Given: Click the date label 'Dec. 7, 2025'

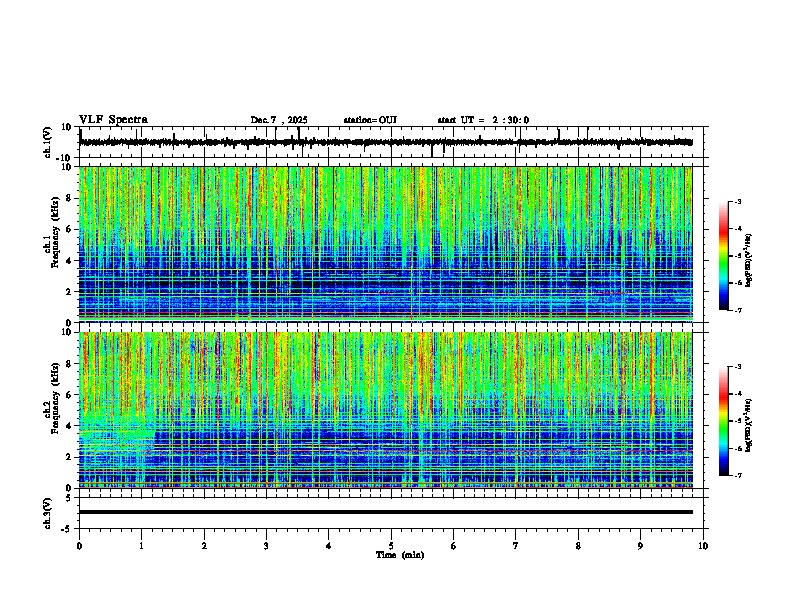Looking at the screenshot, I should 279,120.
